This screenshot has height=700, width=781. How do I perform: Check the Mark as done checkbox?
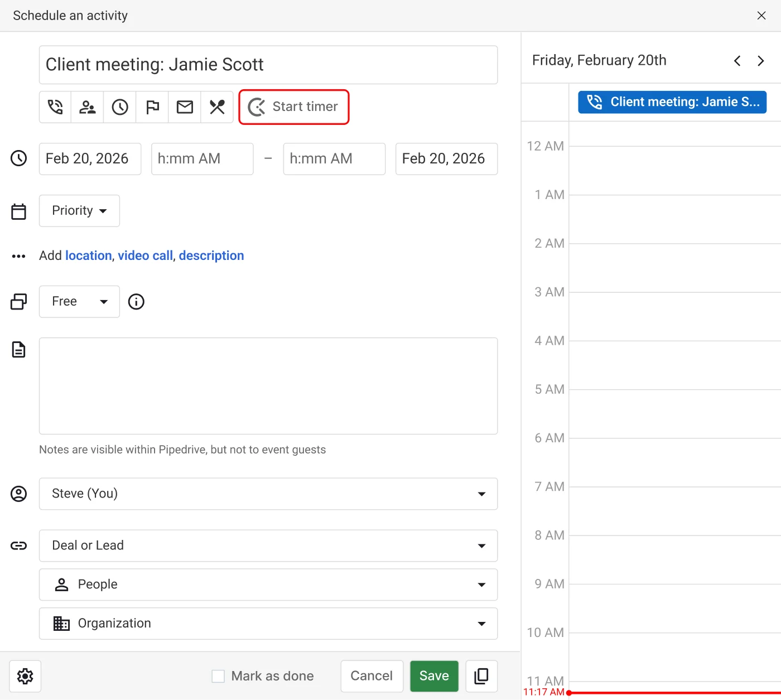(x=218, y=675)
